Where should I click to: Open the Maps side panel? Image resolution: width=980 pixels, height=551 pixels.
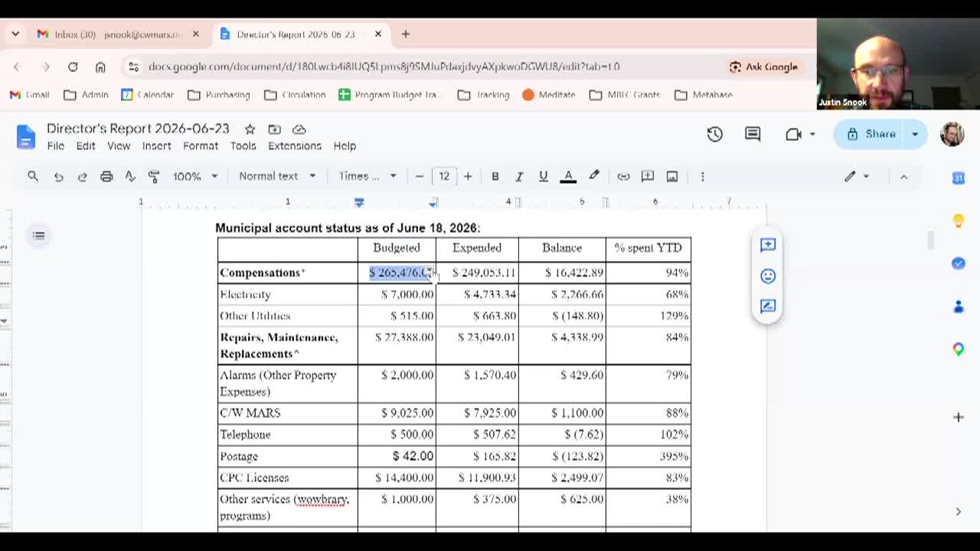coord(959,349)
